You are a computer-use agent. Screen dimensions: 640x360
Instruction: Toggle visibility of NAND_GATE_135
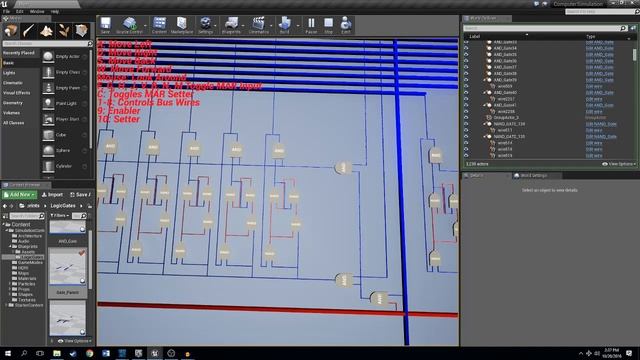[x=466, y=136]
